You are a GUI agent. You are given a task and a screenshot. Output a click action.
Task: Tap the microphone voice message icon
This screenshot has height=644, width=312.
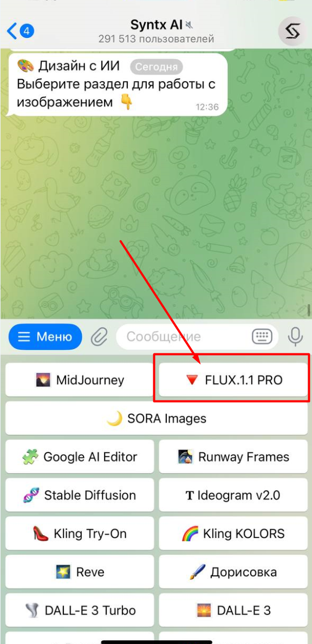[x=294, y=337]
